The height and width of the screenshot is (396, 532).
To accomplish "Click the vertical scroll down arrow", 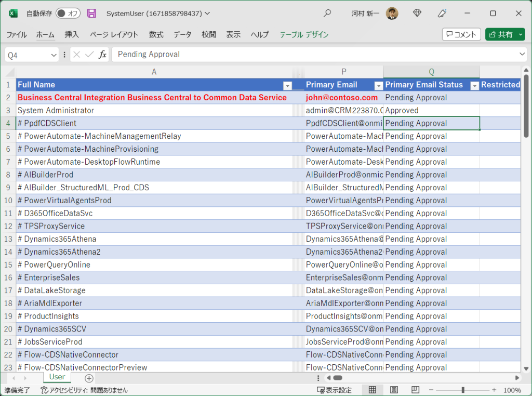I will 526,368.
